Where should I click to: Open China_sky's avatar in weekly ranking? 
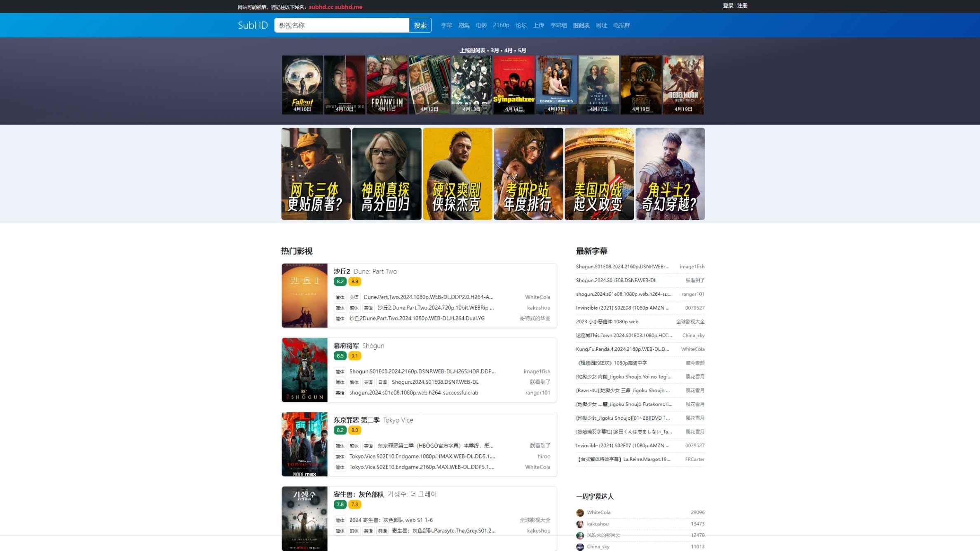580,547
